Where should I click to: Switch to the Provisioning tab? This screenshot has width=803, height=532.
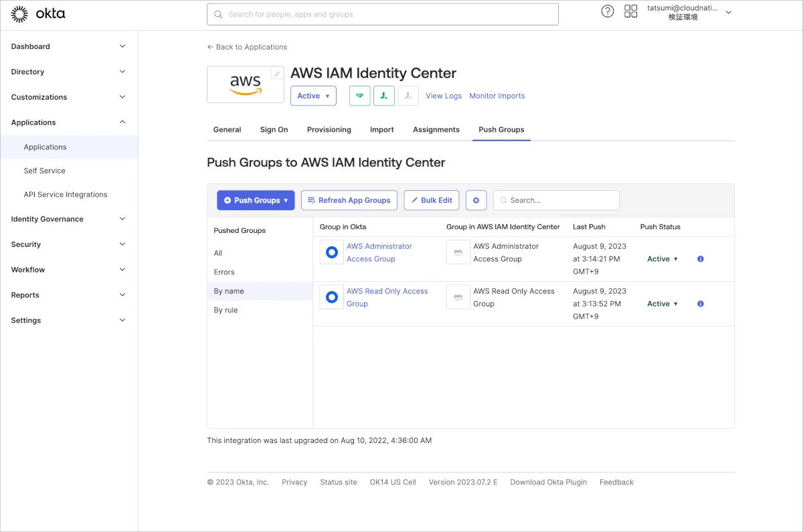(329, 130)
